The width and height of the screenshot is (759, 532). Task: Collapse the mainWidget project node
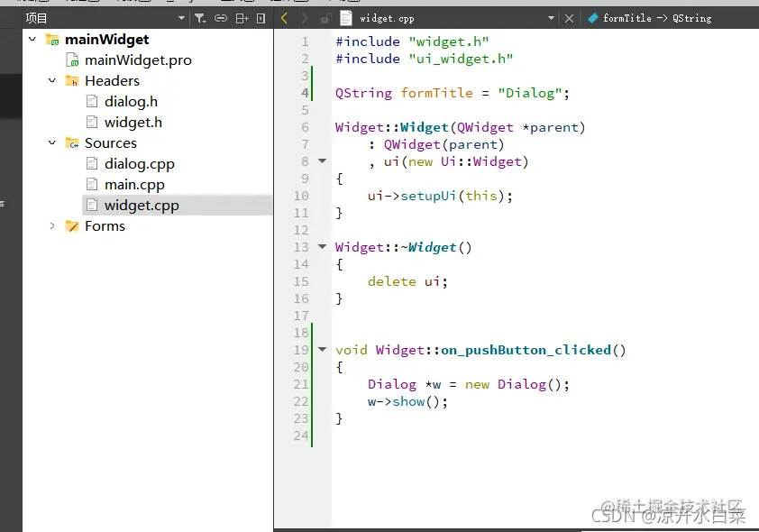pos(32,39)
